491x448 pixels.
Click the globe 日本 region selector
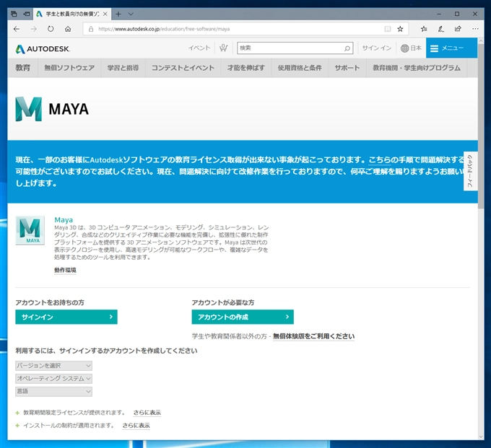[411, 48]
